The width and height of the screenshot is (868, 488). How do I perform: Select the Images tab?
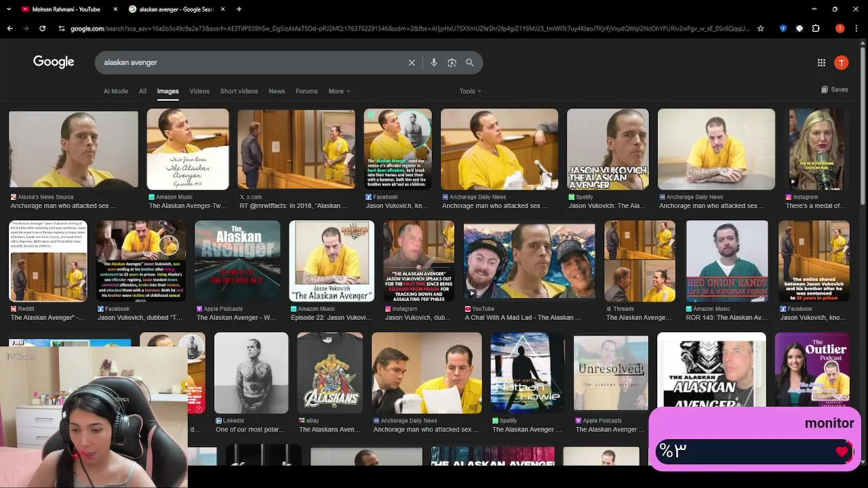[x=167, y=91]
